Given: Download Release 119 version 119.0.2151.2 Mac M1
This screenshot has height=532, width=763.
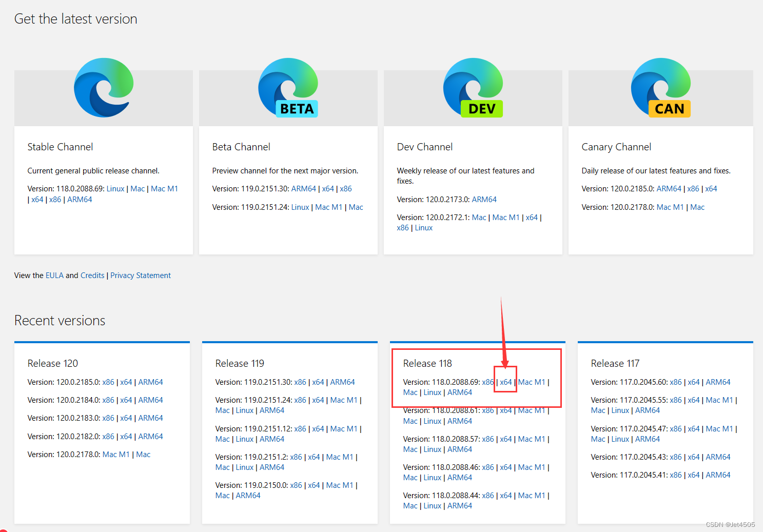Looking at the screenshot, I should click(340, 457).
